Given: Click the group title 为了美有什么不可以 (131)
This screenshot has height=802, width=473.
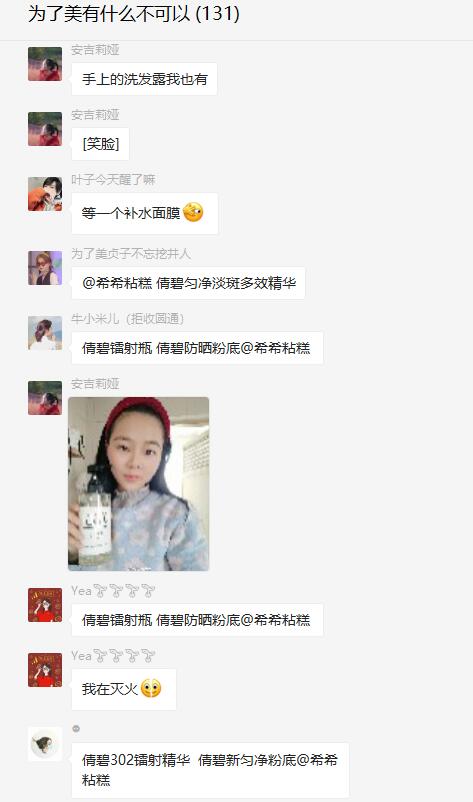Looking at the screenshot, I should (133, 14).
